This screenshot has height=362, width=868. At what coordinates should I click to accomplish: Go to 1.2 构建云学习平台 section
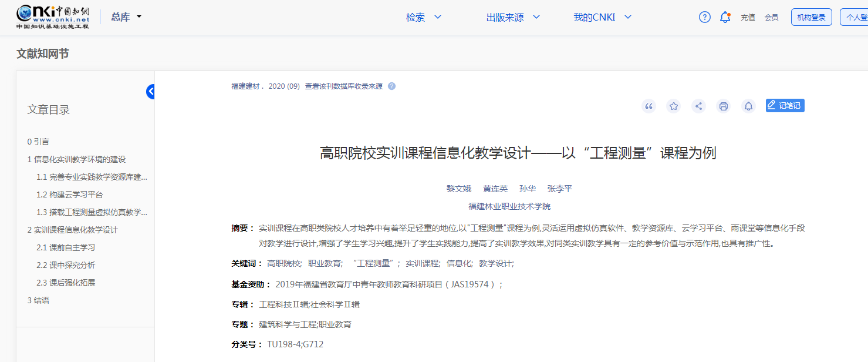click(69, 195)
